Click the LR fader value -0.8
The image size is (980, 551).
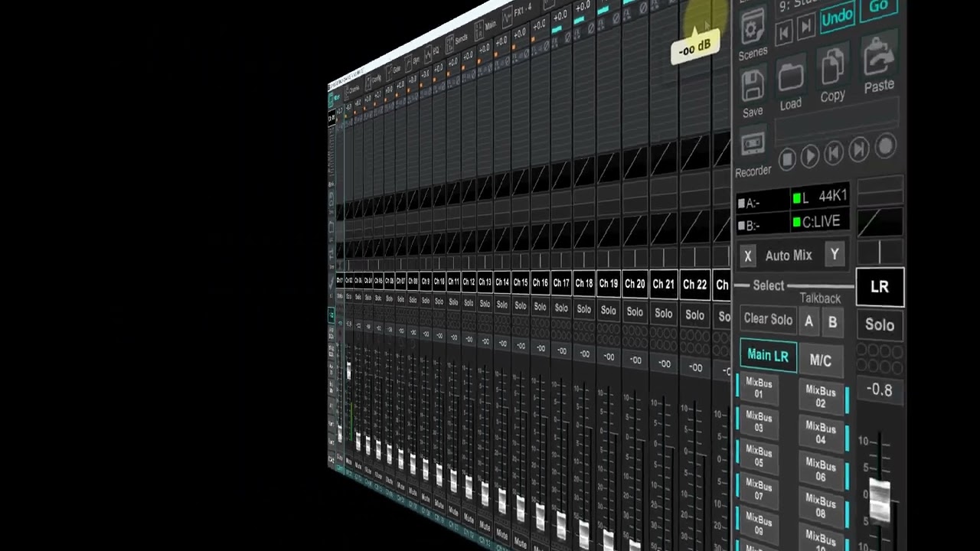[879, 390]
